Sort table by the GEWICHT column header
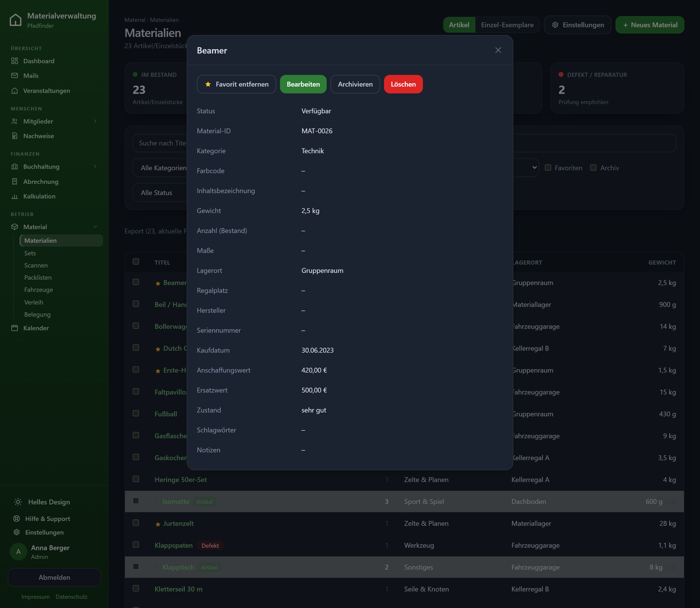700x608 pixels. point(662,262)
